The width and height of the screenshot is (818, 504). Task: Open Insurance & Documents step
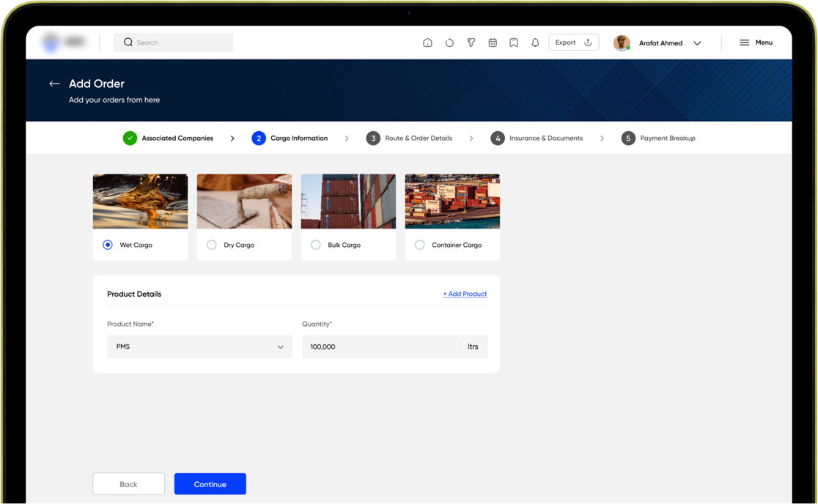pos(537,138)
